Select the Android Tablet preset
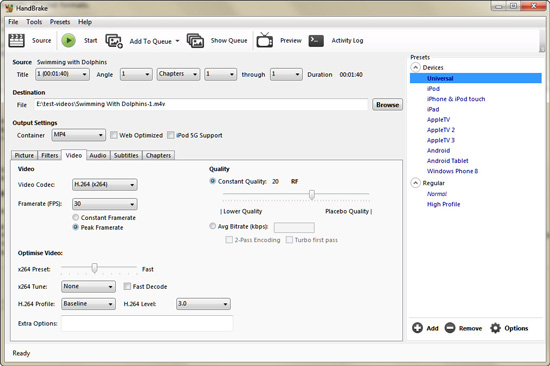This screenshot has width=550, height=366. [448, 161]
